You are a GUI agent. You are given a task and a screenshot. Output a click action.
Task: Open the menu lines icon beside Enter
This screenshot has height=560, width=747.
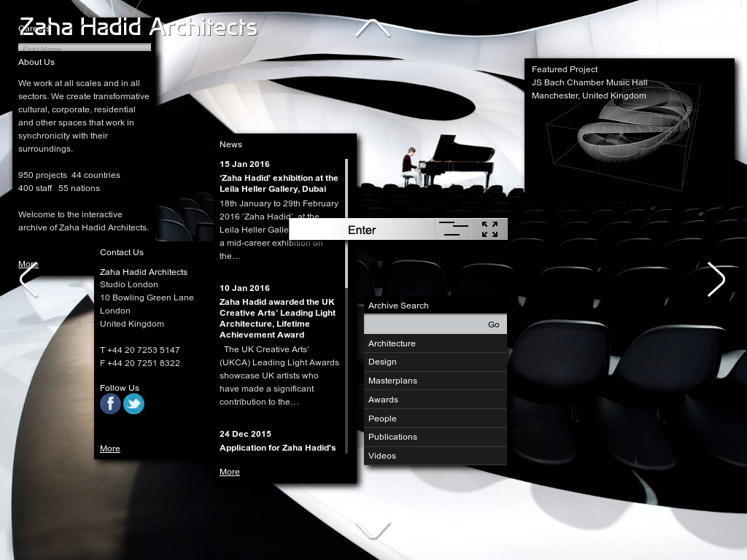pyautogui.click(x=453, y=230)
